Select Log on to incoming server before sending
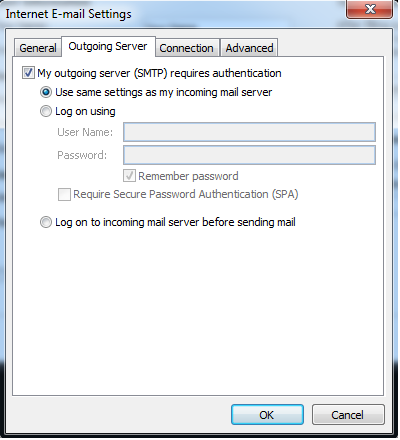Viewport: 400px width, 440px height. [x=46, y=222]
